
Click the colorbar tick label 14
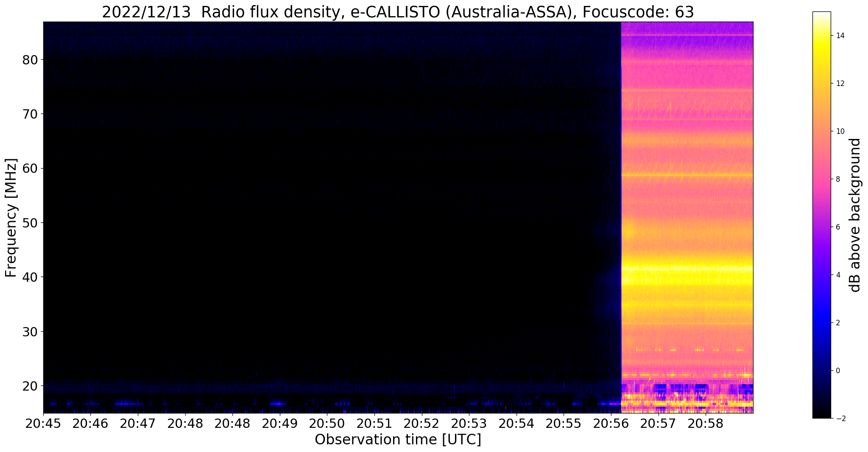pos(840,36)
